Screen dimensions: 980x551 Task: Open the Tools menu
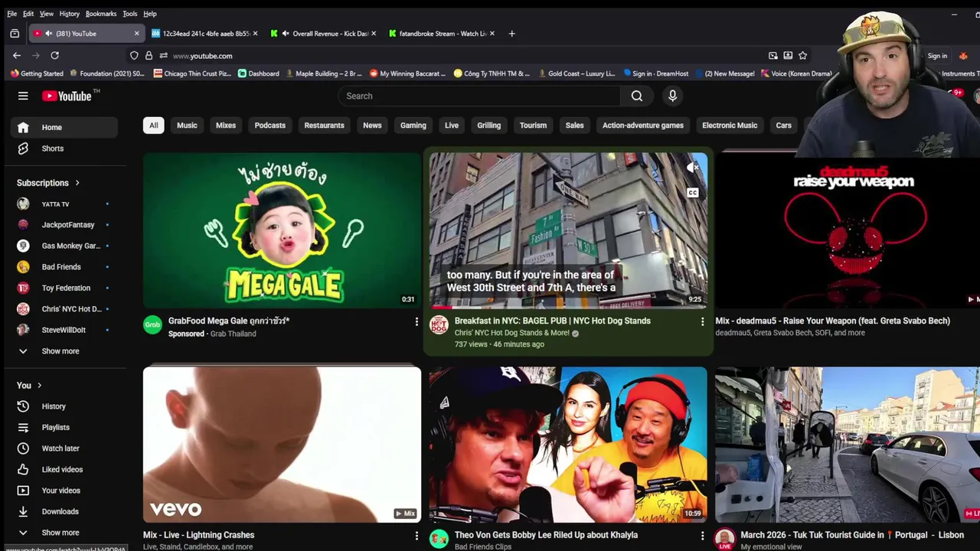pyautogui.click(x=129, y=14)
